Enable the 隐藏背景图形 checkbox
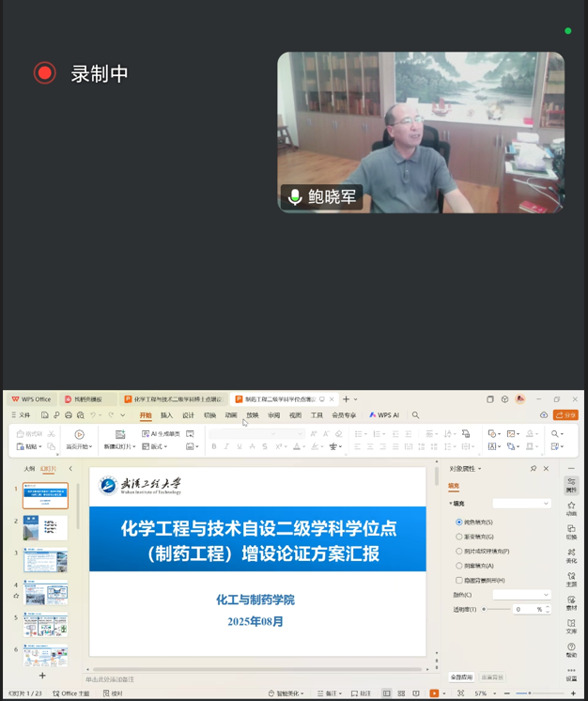The width and height of the screenshot is (588, 701). tap(459, 580)
